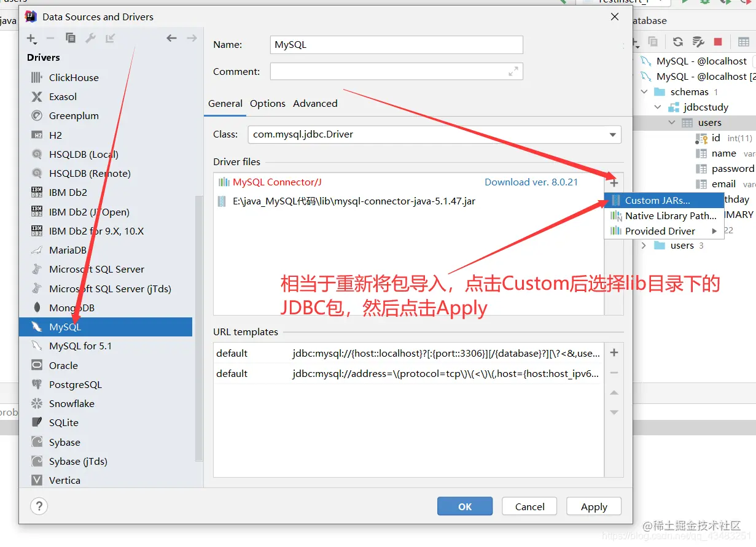The width and height of the screenshot is (756, 547).
Task: Move the URL template down with the arrow
Action: (x=614, y=413)
